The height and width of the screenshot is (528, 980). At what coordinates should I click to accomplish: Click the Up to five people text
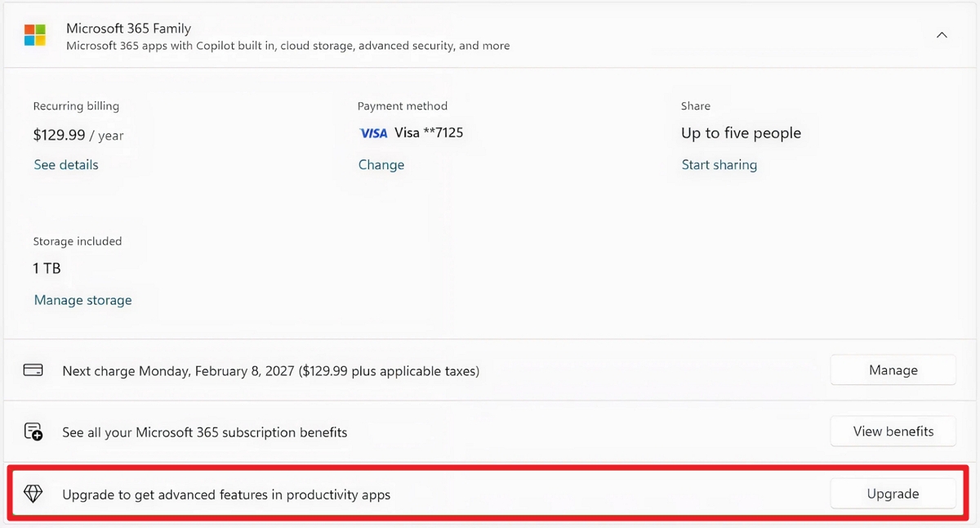[x=741, y=132]
